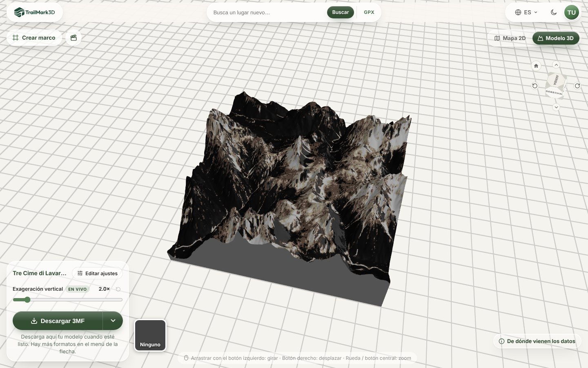Click the EN VIVO badge
The height and width of the screenshot is (368, 588).
coord(77,289)
